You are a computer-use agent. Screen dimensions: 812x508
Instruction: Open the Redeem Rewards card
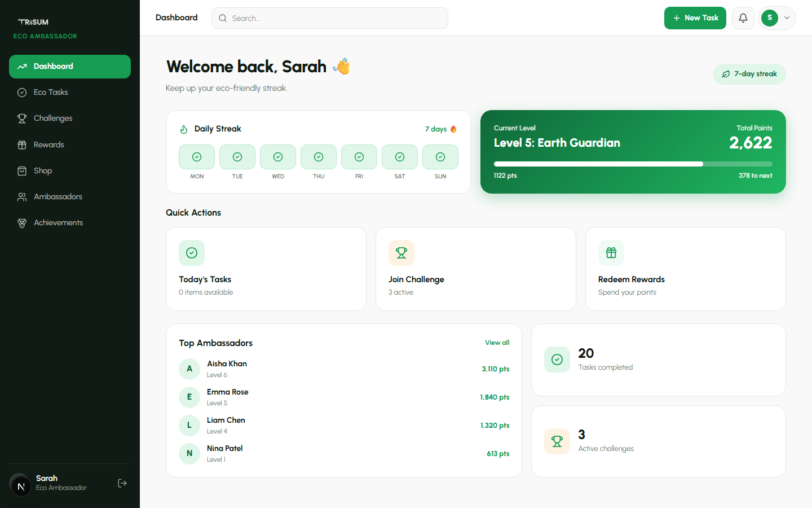[x=686, y=269]
